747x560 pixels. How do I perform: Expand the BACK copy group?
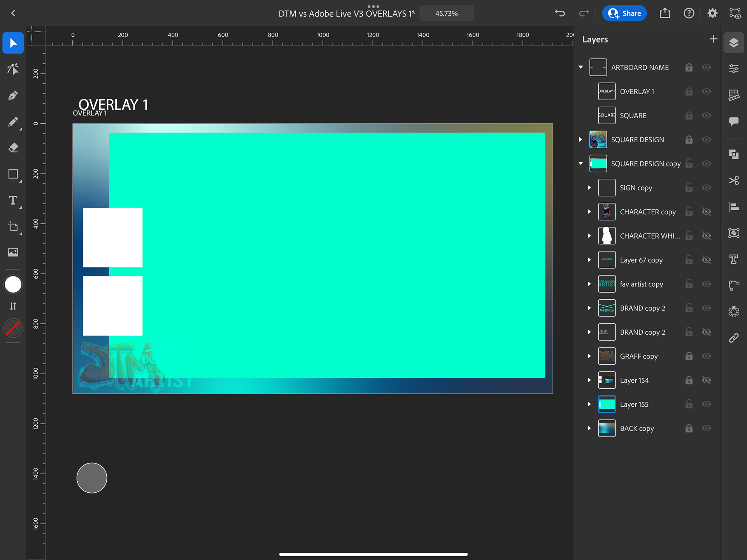click(x=589, y=428)
